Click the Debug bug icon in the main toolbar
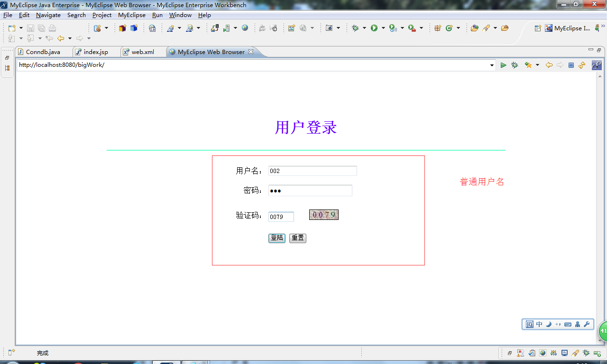 (x=355, y=28)
